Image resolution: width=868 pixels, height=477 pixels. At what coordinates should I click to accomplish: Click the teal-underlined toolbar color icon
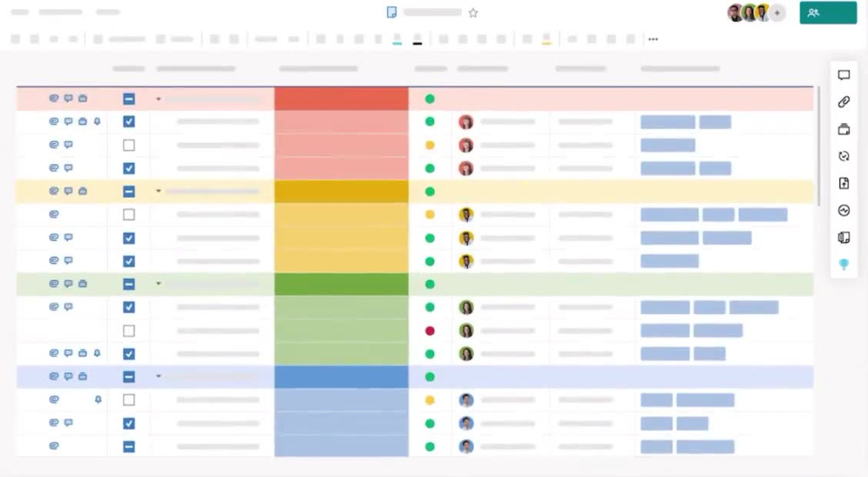(397, 39)
